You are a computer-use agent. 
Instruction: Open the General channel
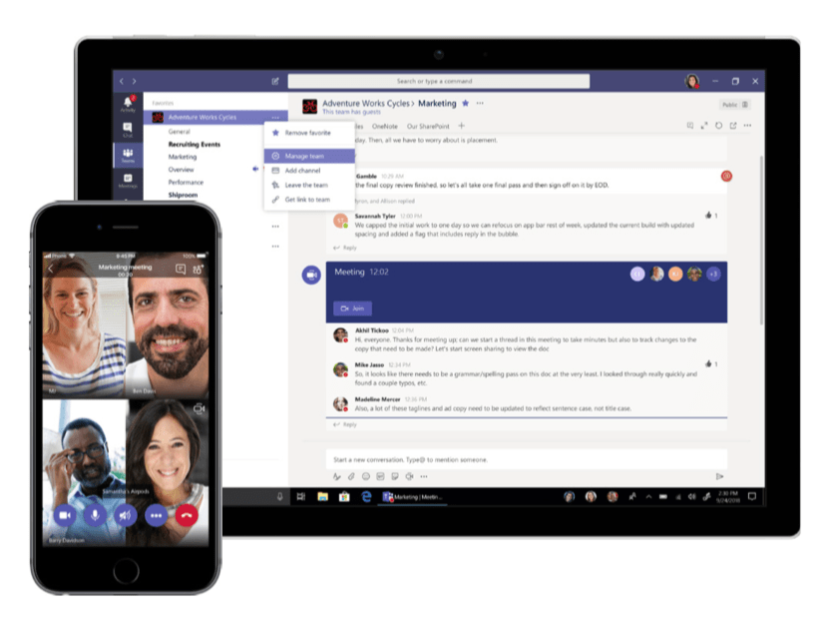click(179, 132)
